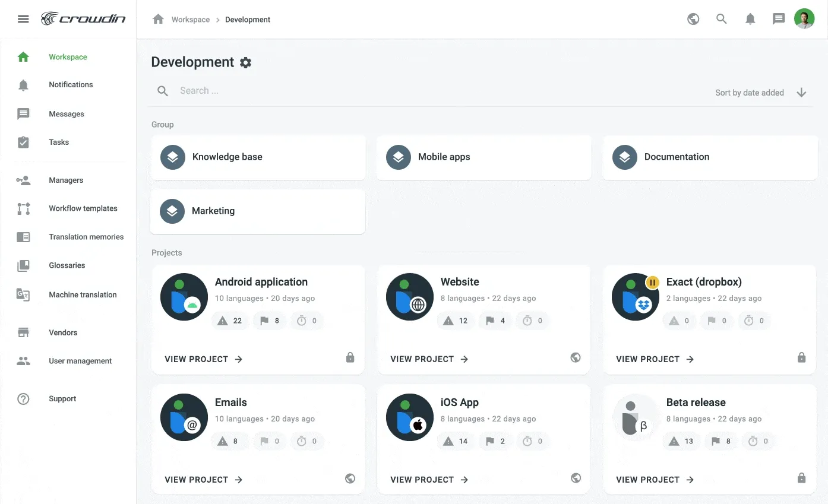
Task: Open the messages chat icon in header
Action: tap(778, 19)
